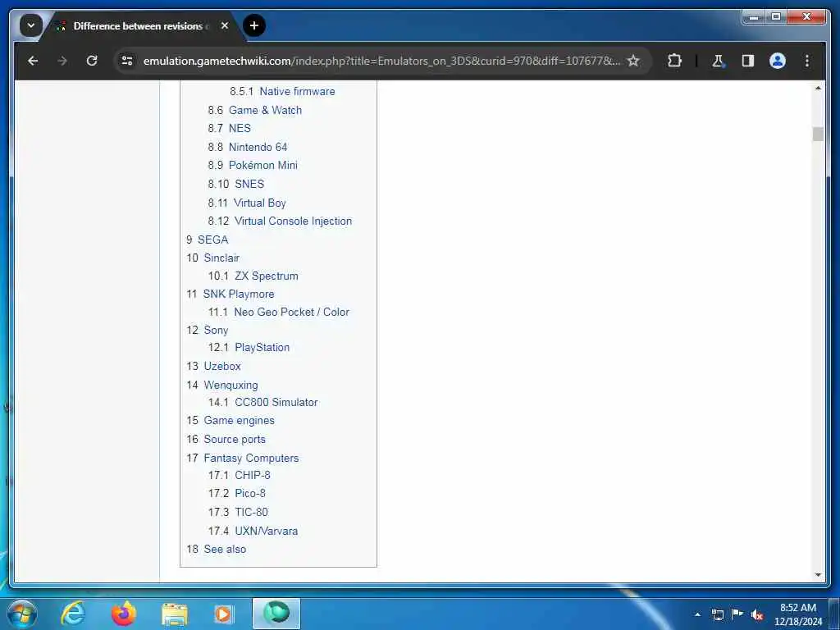Jump to 8.11 Virtual Boy section
This screenshot has width=840, height=630.
coord(247,203)
